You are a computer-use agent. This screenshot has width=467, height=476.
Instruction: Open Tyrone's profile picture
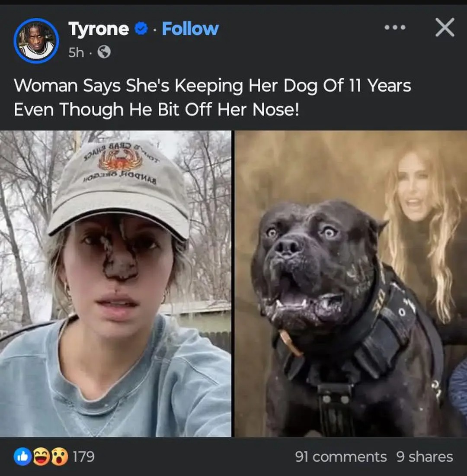tap(36, 40)
